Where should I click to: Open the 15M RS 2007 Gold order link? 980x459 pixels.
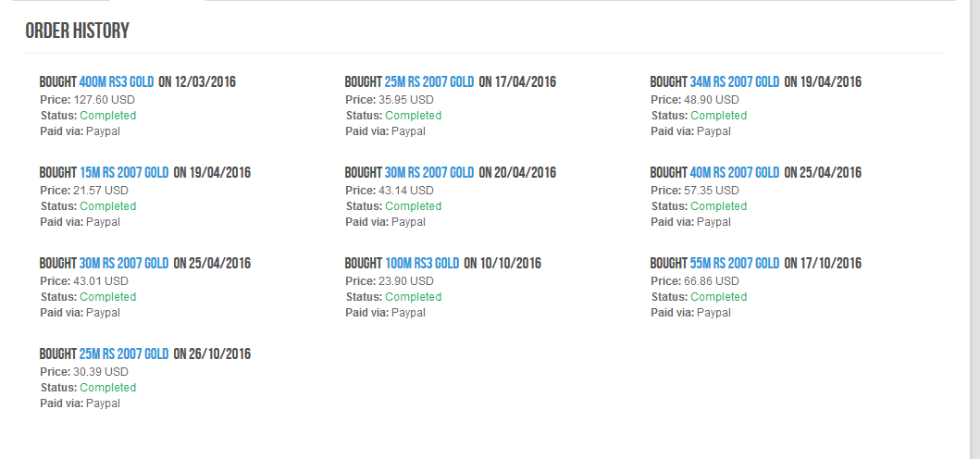click(124, 173)
